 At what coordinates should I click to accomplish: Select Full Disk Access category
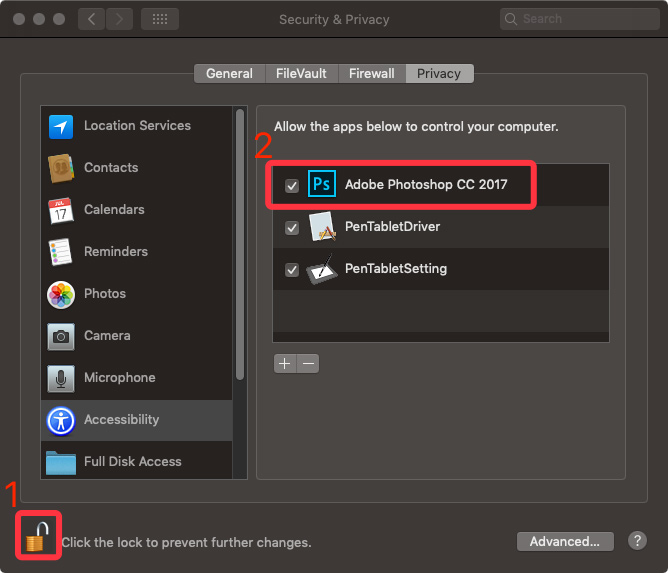pos(136,462)
